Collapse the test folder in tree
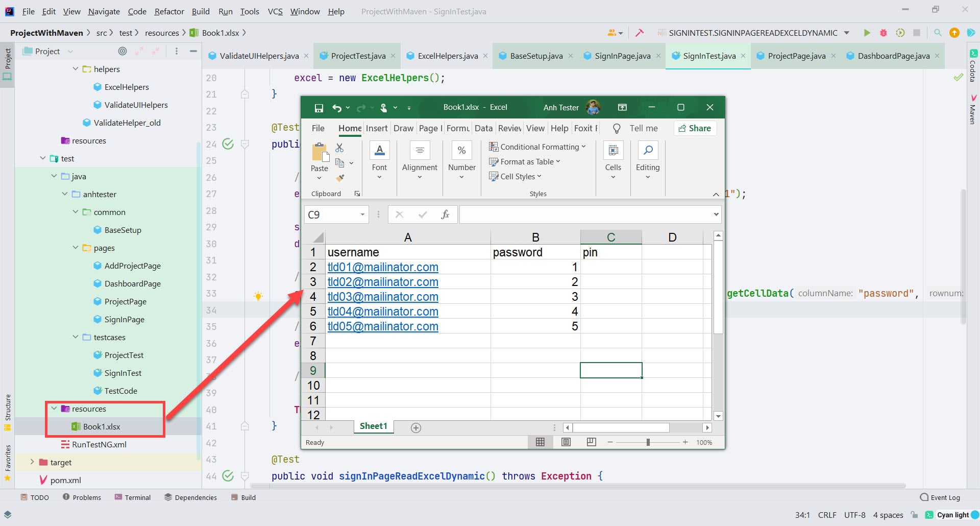Image resolution: width=980 pixels, height=526 pixels. click(x=43, y=158)
